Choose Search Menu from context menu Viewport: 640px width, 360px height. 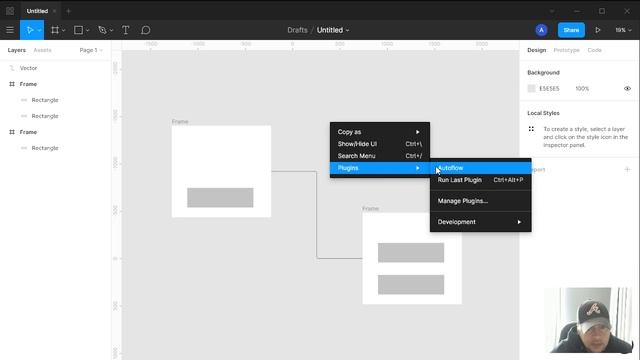380,156
